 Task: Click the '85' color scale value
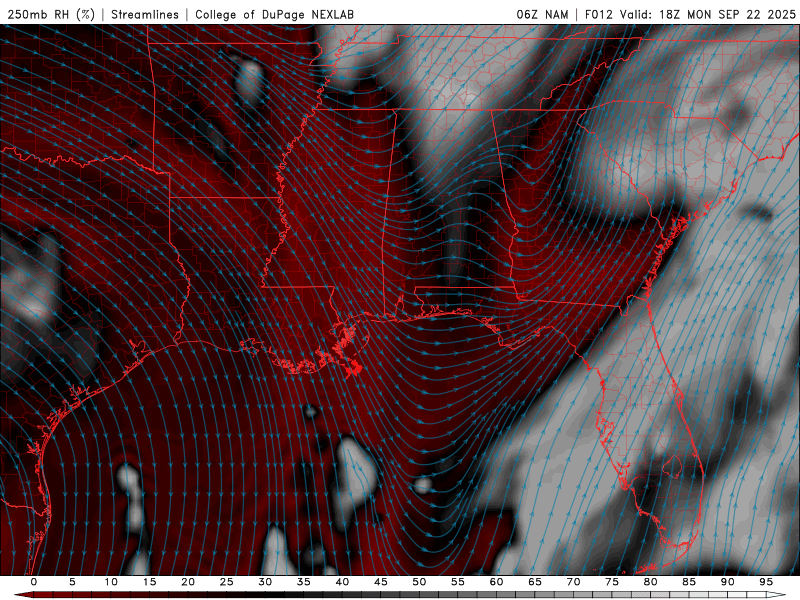coord(689,582)
